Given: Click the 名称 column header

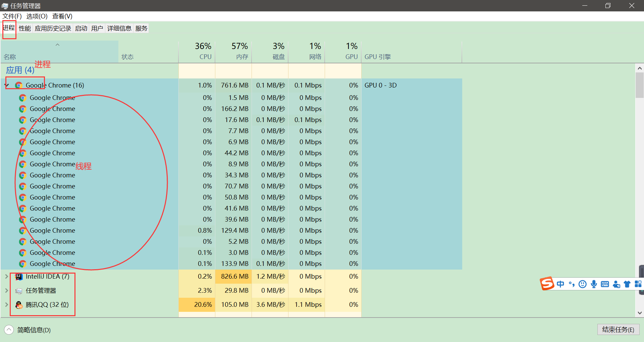Looking at the screenshot, I should [59, 52].
